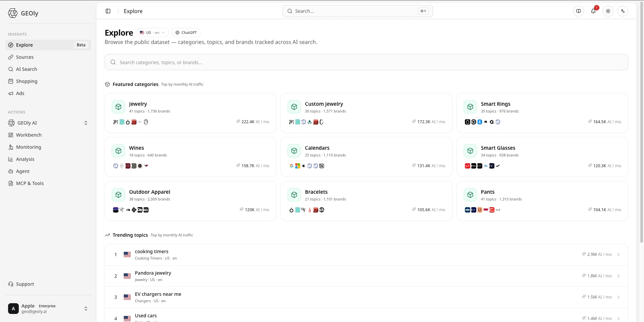Click the page vertical scrollbar
The image size is (644, 322).
pyautogui.click(x=642, y=123)
